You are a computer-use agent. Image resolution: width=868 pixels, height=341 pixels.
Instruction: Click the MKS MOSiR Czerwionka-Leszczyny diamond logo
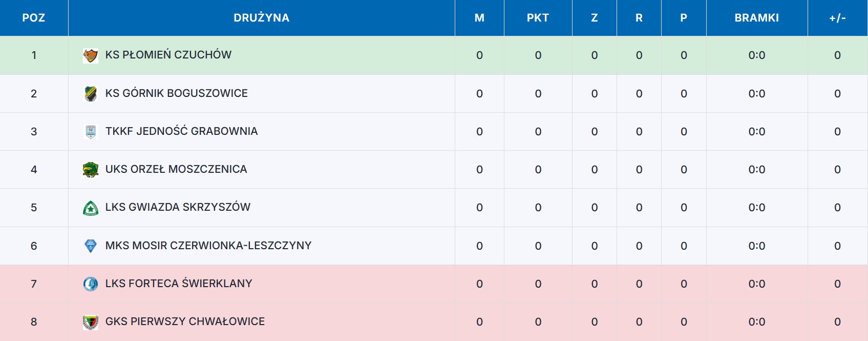(x=91, y=246)
